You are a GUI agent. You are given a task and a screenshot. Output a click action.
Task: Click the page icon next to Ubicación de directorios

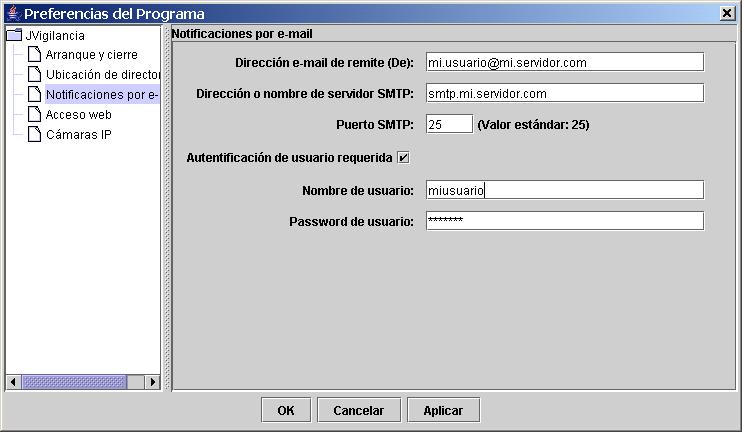pos(34,74)
